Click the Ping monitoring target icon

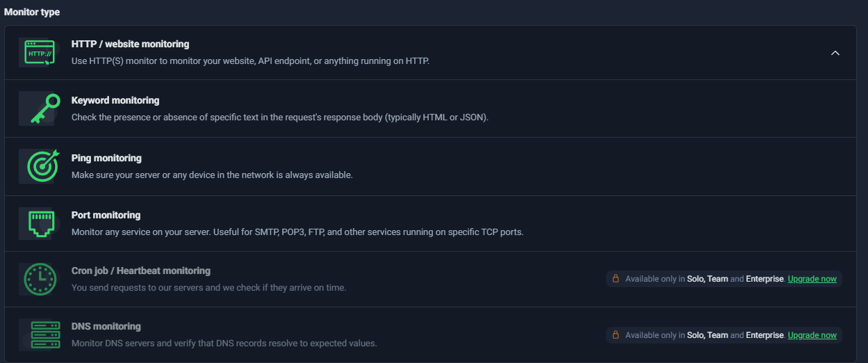click(42, 166)
